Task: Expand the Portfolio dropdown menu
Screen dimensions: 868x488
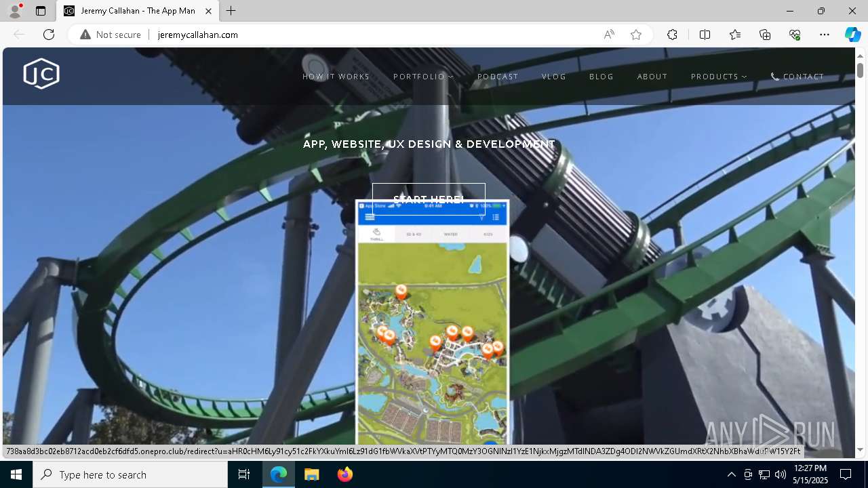Action: pyautogui.click(x=424, y=77)
